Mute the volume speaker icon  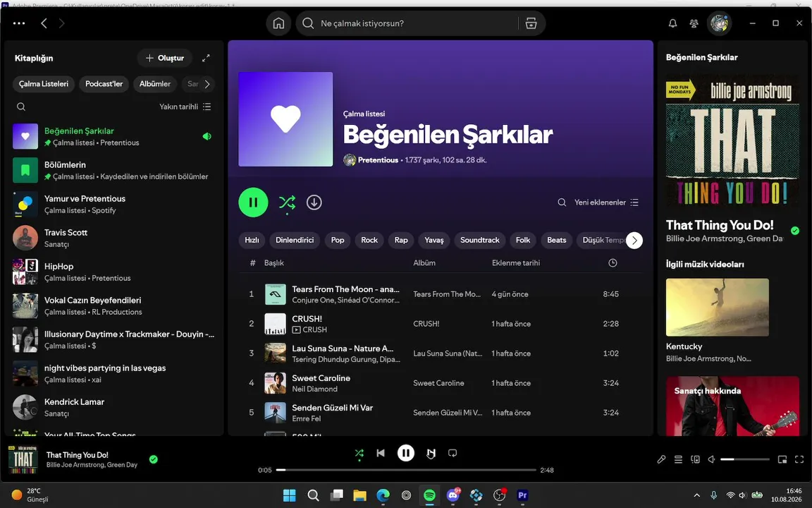[x=712, y=459]
